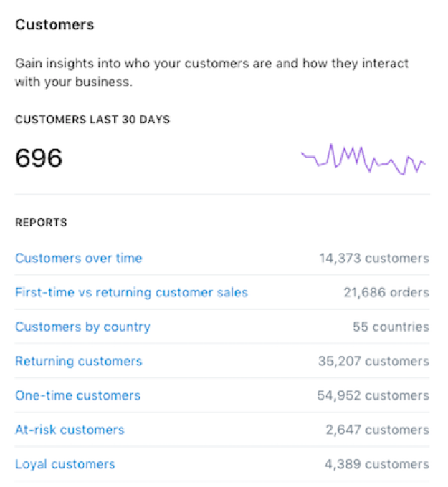Viewport: 448px width, 487px height.
Task: Open First-time vs returning customer sales report
Action: click(x=131, y=293)
